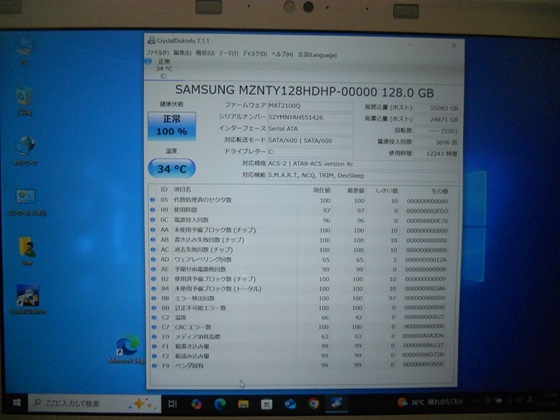Click the blue status dot for ID F2

[x=154, y=356]
